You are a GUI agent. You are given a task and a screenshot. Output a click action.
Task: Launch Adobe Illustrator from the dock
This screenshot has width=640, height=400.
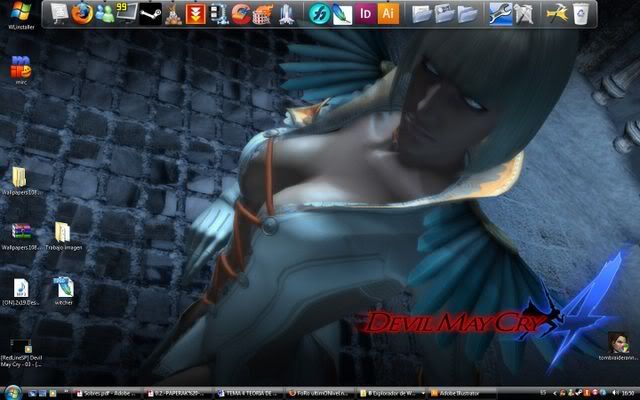(x=389, y=14)
